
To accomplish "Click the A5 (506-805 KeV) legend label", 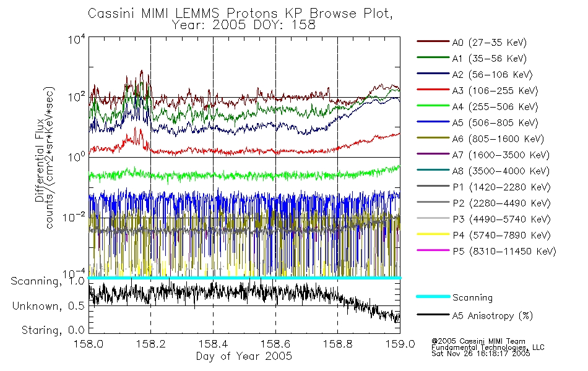I will click(495, 123).
